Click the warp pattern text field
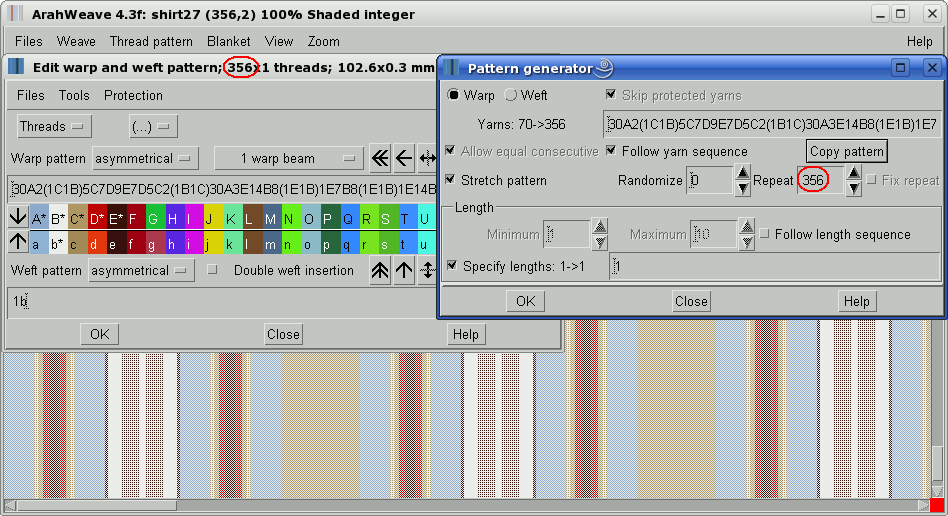The height and width of the screenshot is (516, 948). tap(222, 189)
